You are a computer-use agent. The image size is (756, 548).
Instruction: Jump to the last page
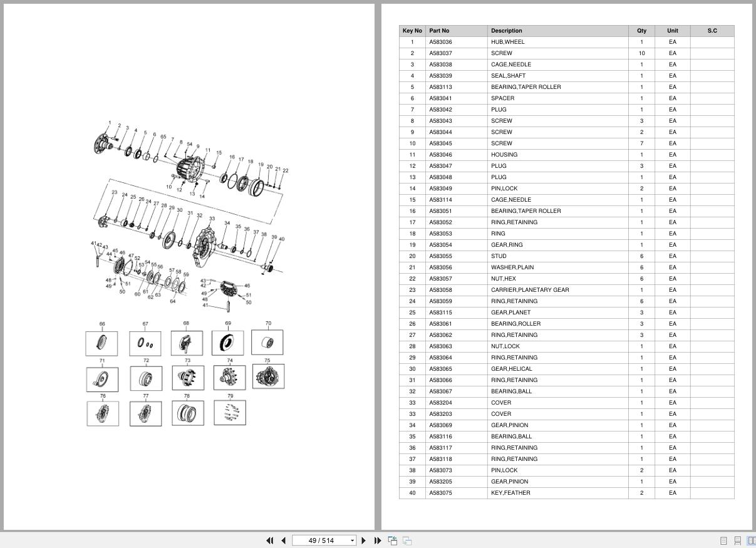tap(377, 540)
